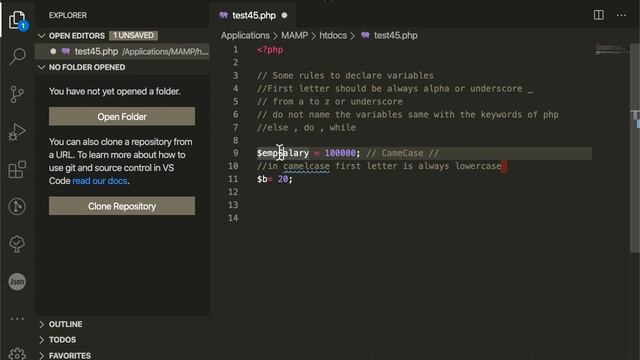Image resolution: width=640 pixels, height=360 pixels.
Task: Open Source Control view icon
Action: click(17, 94)
